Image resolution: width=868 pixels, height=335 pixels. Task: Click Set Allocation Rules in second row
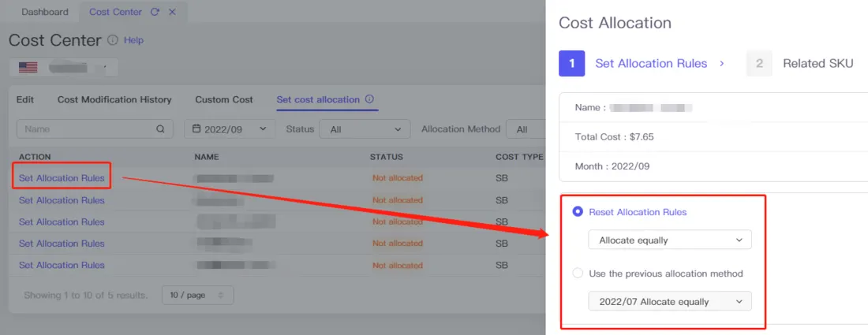62,200
